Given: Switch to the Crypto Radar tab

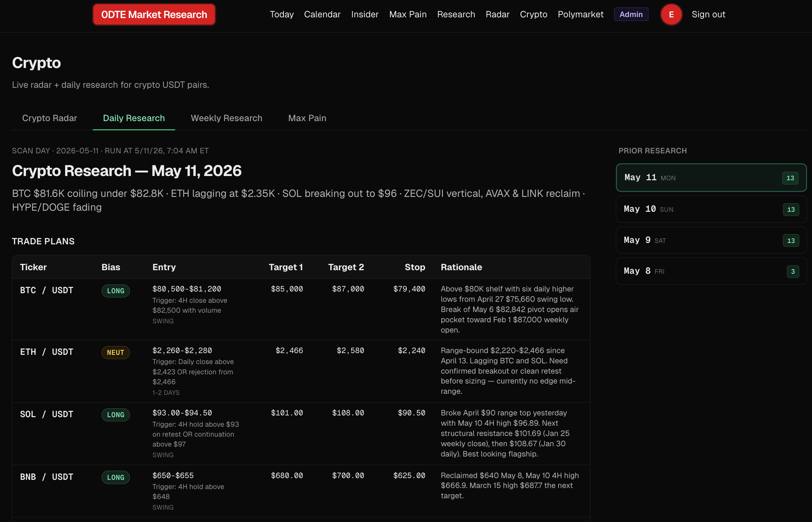Looking at the screenshot, I should click(50, 118).
